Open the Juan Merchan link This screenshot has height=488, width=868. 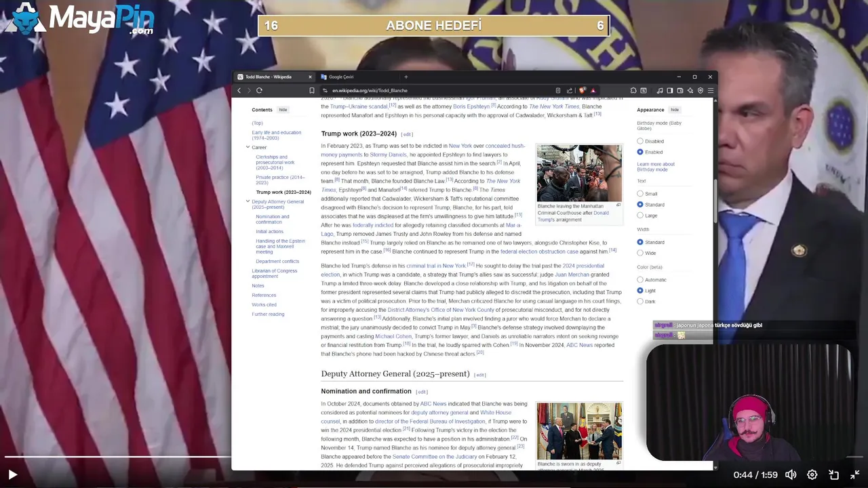tap(572, 274)
